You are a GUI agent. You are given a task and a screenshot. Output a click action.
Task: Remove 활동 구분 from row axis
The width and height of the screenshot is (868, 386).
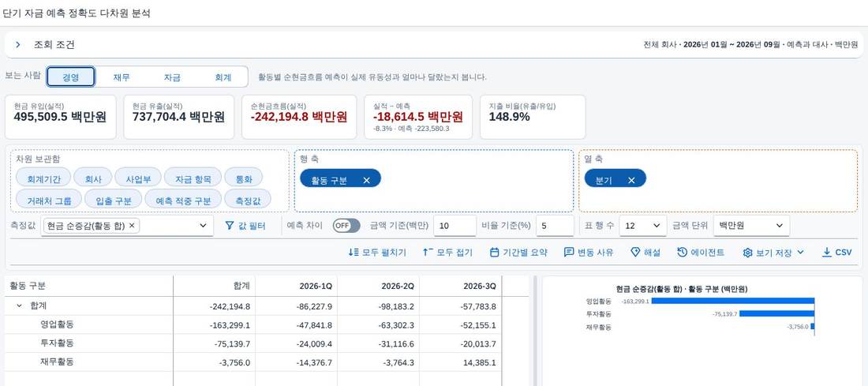click(x=366, y=180)
